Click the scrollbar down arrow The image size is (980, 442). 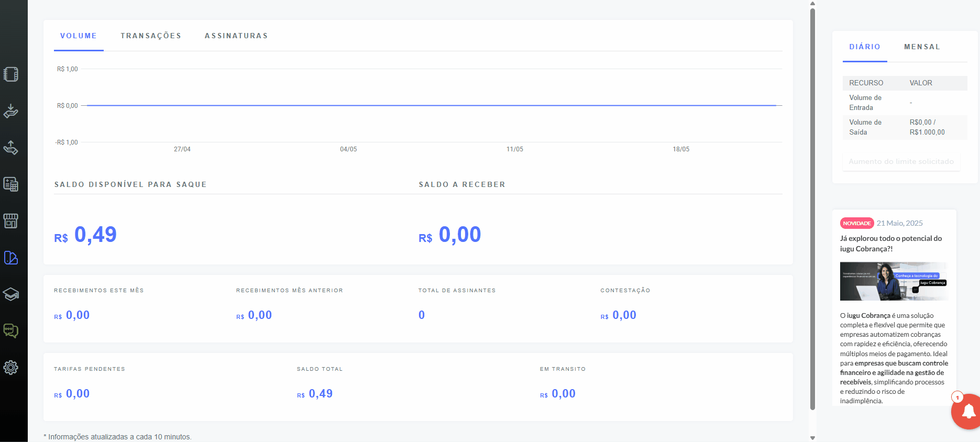(812, 438)
